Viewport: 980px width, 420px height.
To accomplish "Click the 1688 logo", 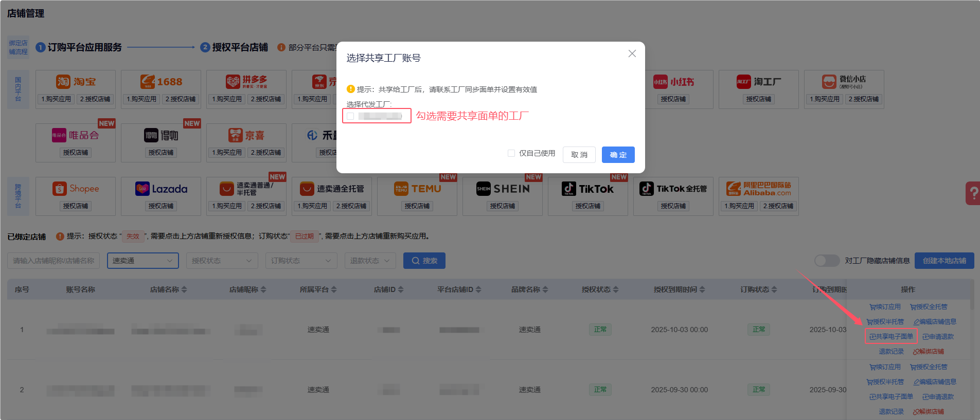I will point(161,82).
